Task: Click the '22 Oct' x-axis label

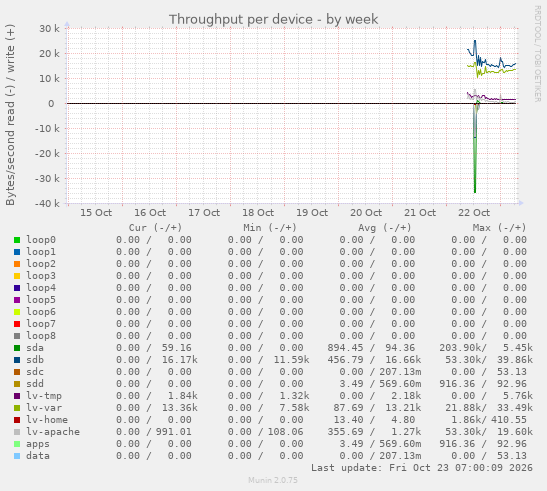Action: [474, 213]
